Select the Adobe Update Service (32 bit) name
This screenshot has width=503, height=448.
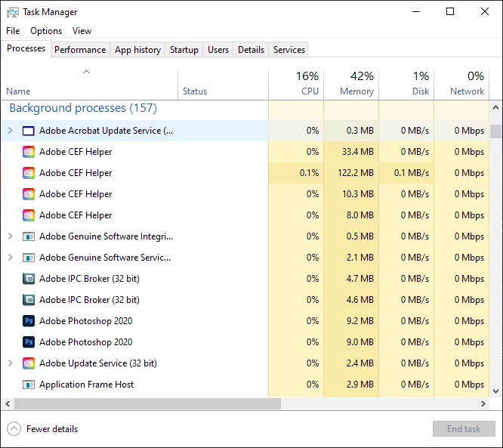point(98,363)
